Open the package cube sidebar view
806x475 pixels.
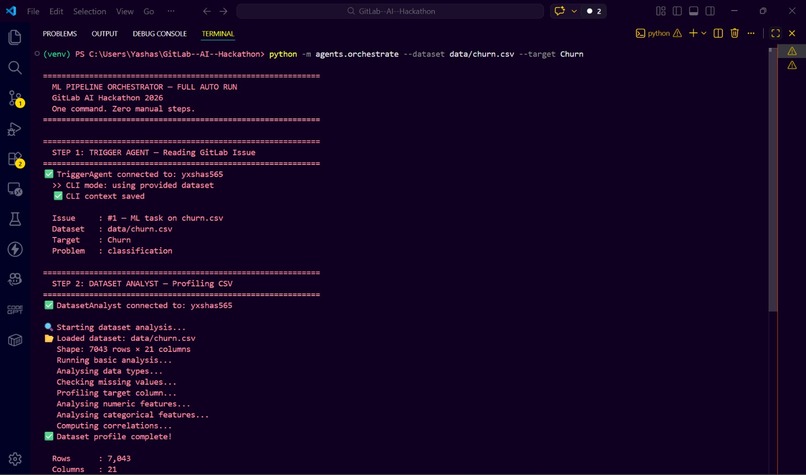(x=15, y=340)
